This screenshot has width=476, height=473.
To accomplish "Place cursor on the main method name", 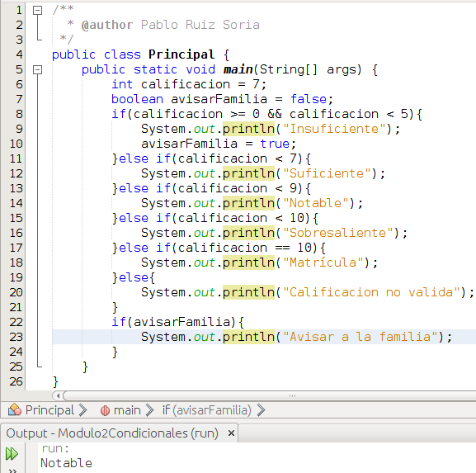I will (x=238, y=69).
